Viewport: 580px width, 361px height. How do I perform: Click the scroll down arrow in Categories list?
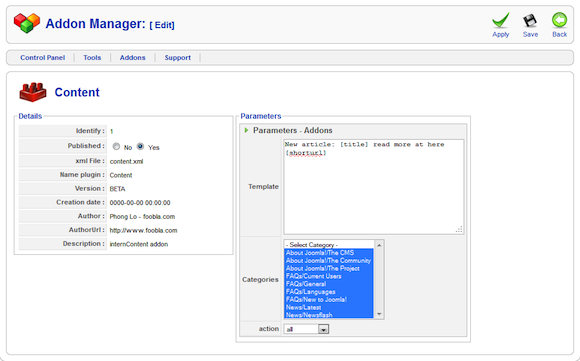(379, 314)
